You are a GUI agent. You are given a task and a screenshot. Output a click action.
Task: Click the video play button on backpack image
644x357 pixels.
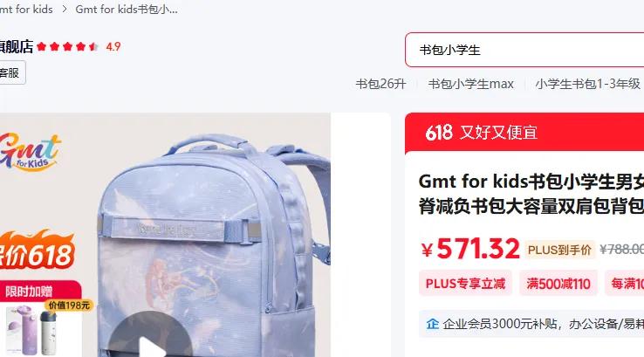tap(150, 337)
